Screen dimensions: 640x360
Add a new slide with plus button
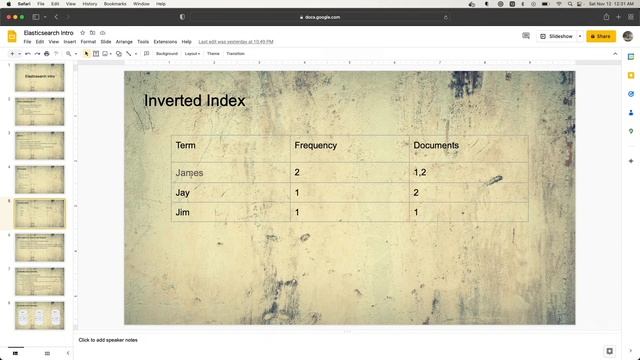pos(12,53)
